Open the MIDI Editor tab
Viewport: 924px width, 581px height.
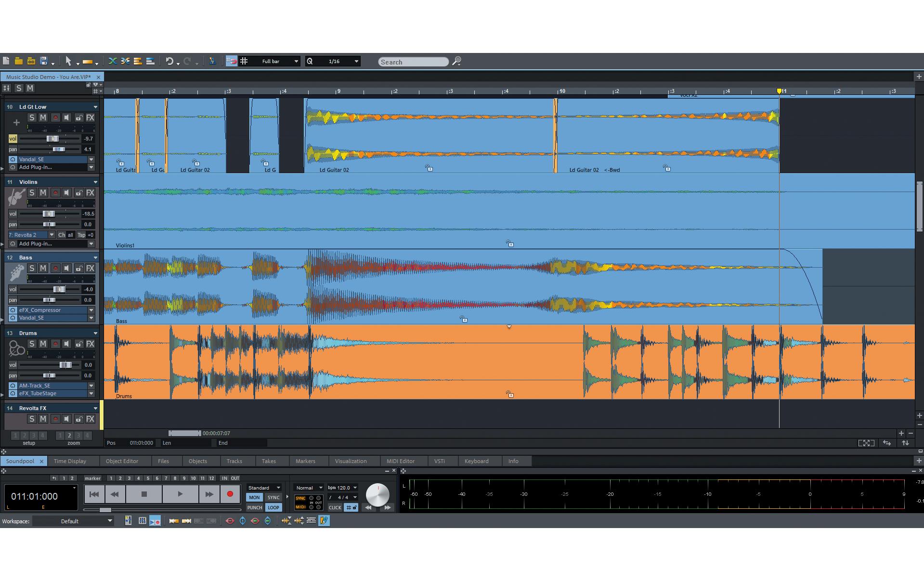point(400,461)
